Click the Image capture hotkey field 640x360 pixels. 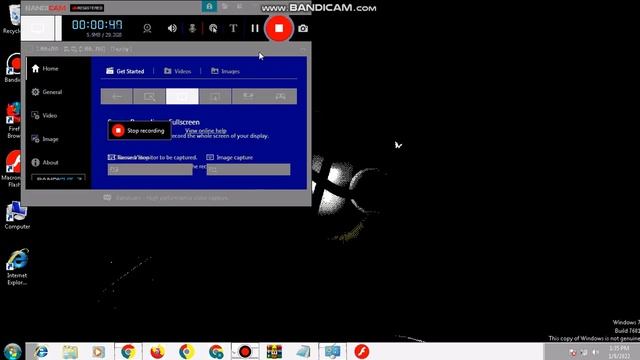pyautogui.click(x=248, y=169)
